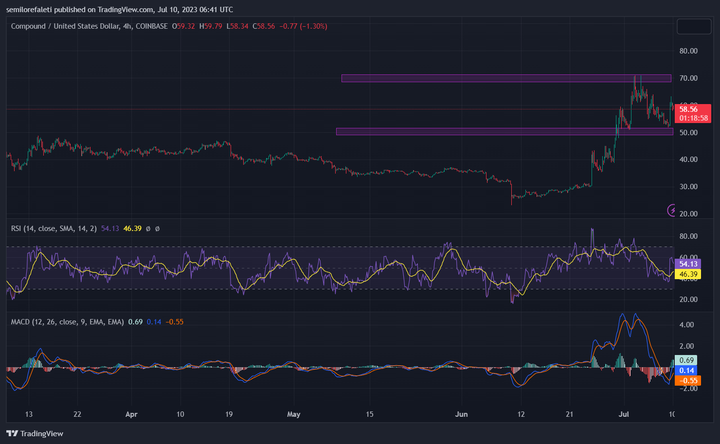Click the Jun date label on time axis
720x444 pixels.
click(461, 414)
